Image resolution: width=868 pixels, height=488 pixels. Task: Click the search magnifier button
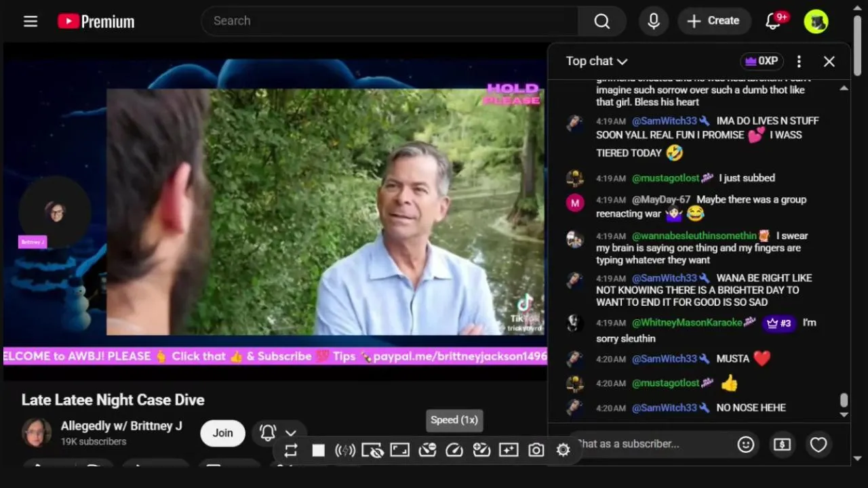tap(602, 21)
